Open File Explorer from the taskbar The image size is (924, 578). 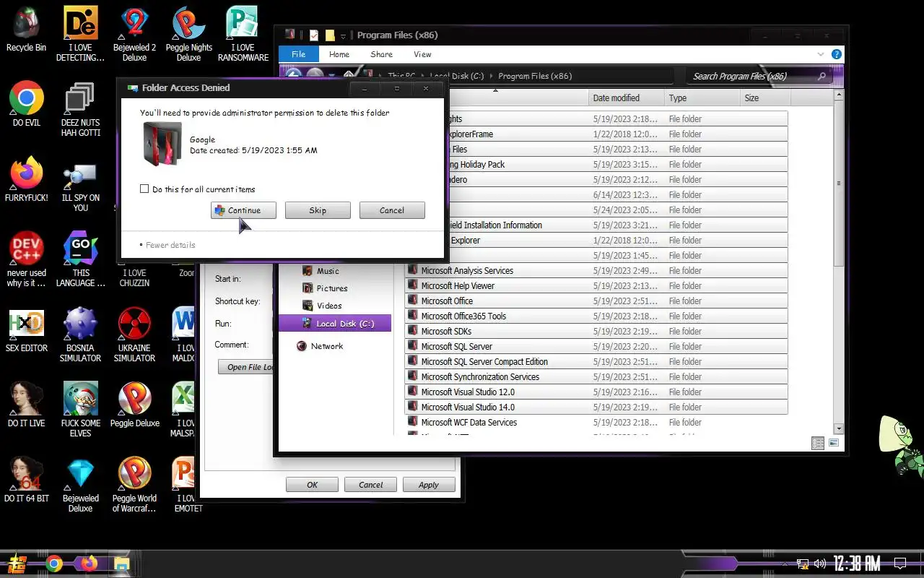tap(121, 564)
